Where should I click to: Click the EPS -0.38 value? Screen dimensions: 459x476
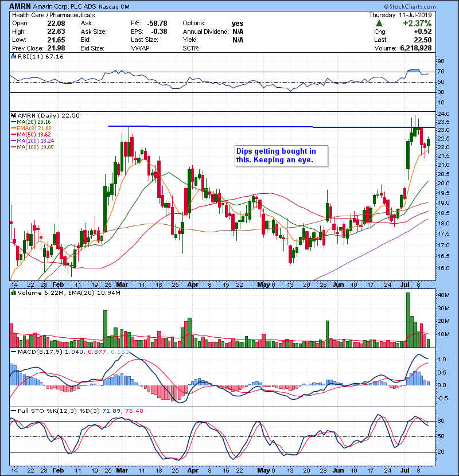(x=159, y=32)
